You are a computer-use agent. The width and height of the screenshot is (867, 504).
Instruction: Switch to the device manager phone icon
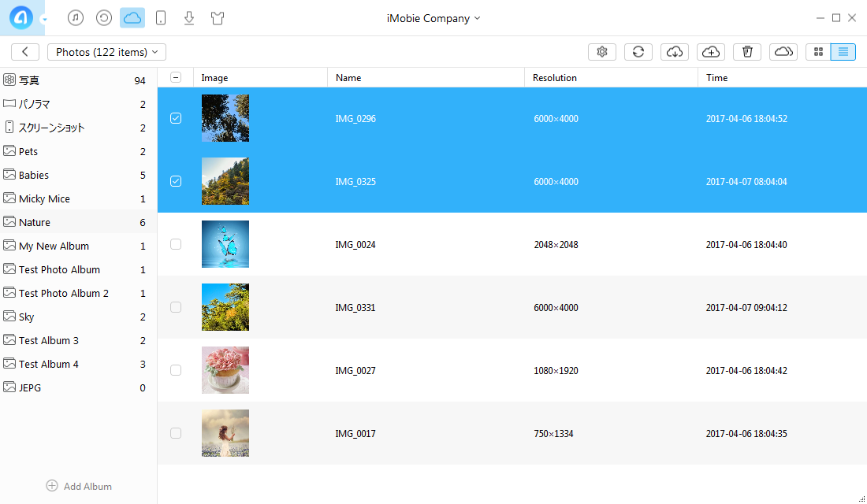(x=161, y=17)
